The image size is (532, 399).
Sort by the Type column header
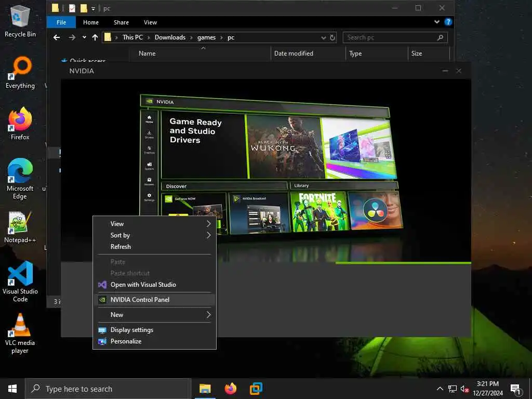377,54
